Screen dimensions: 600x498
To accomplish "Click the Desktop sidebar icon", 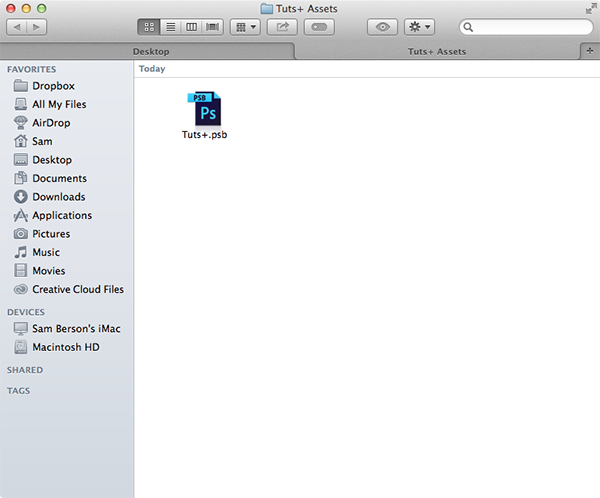I will [x=21, y=160].
